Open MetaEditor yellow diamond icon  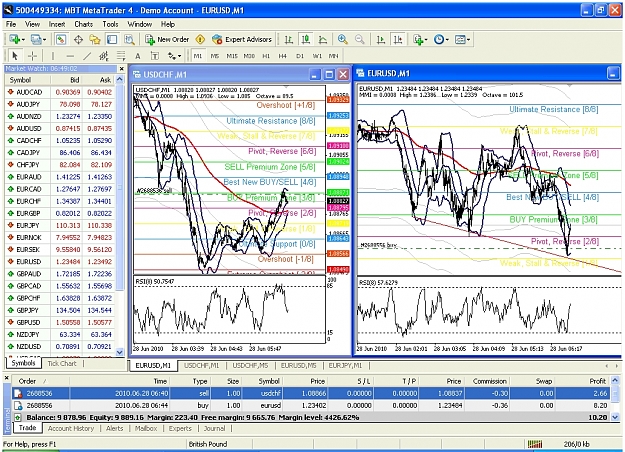pos(200,39)
